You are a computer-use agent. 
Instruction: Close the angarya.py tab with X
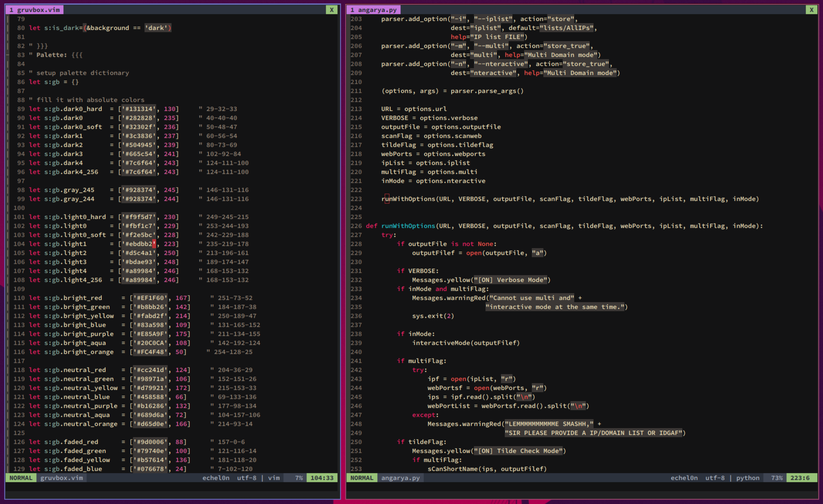pos(811,10)
